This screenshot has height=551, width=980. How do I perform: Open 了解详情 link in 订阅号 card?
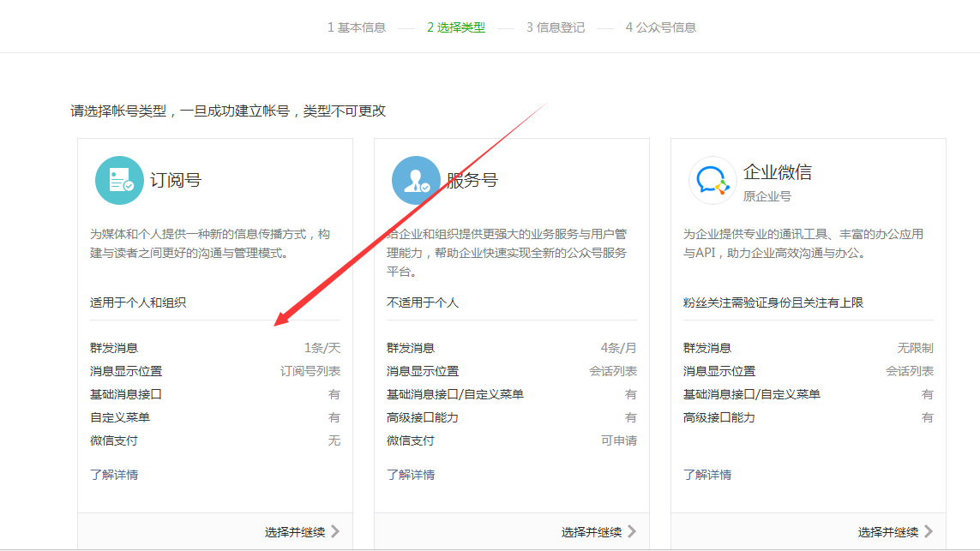pos(114,475)
